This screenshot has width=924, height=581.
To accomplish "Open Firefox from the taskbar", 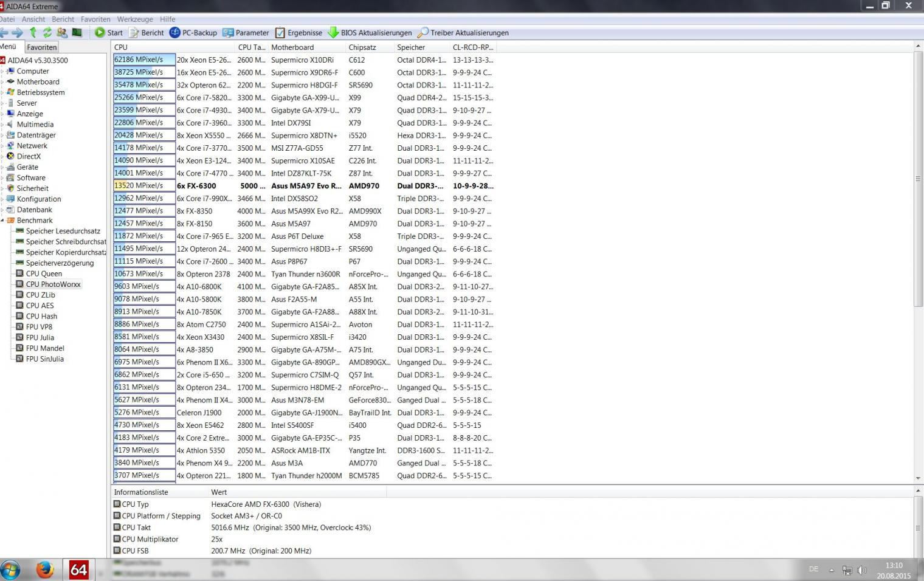I will point(44,570).
